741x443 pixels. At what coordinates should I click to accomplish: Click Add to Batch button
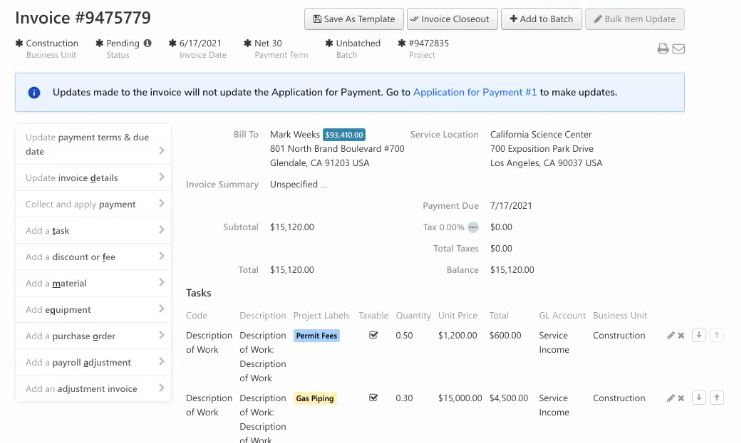click(542, 19)
